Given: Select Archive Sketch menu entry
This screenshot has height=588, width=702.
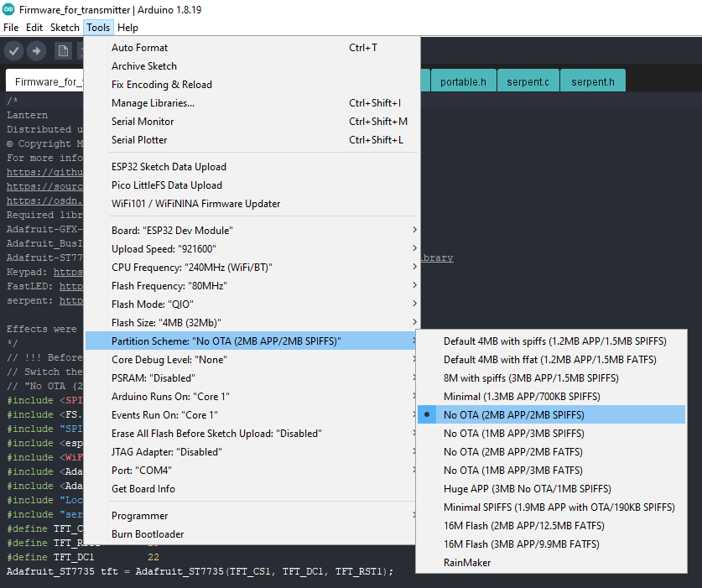Looking at the screenshot, I should tap(252, 65).
